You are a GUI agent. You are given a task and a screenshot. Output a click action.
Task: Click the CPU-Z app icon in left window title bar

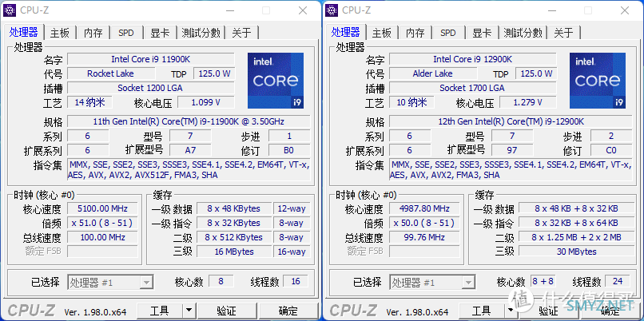pos(10,10)
